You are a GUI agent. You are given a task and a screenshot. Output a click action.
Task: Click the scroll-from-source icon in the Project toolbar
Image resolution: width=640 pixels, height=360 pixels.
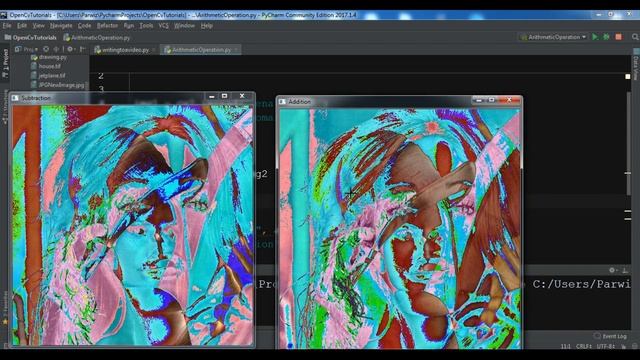(46, 49)
